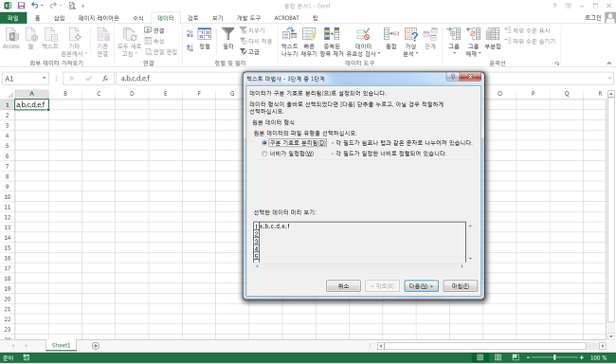This screenshot has width=616, height=364.
Task: Open the 파일 (File) tab
Action: tap(13, 18)
